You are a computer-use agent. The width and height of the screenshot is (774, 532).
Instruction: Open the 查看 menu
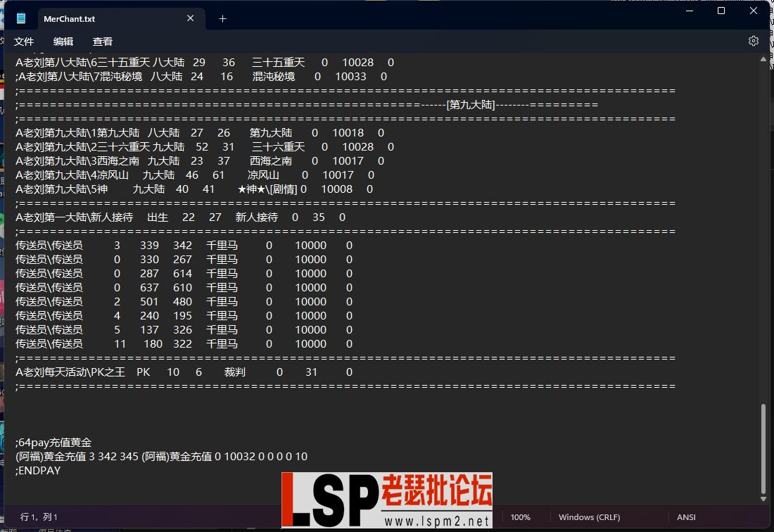[103, 42]
